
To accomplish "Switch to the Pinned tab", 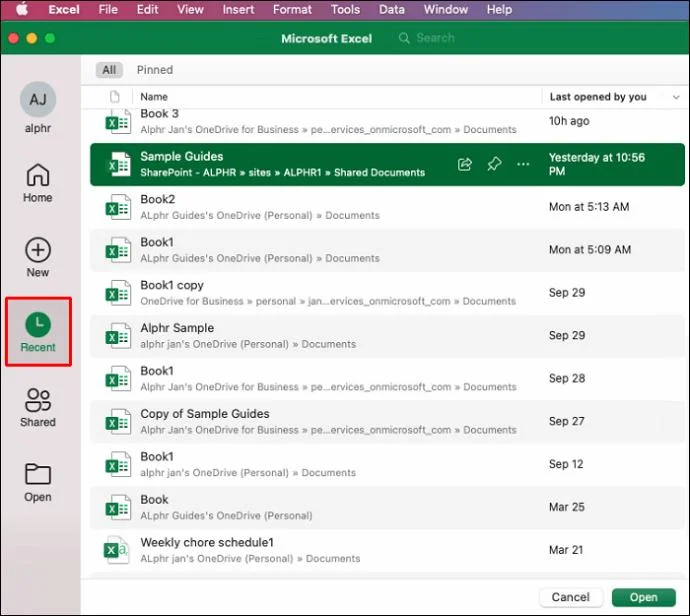I will [155, 70].
